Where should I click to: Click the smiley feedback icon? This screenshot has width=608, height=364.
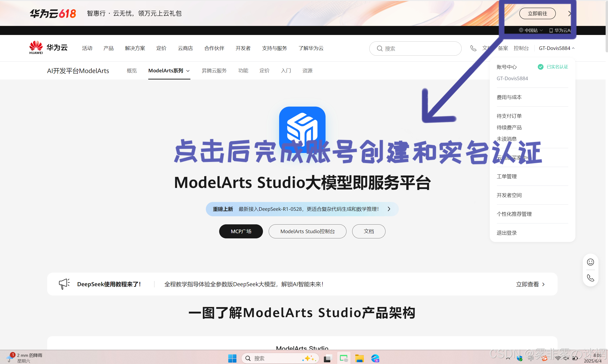tap(590, 262)
